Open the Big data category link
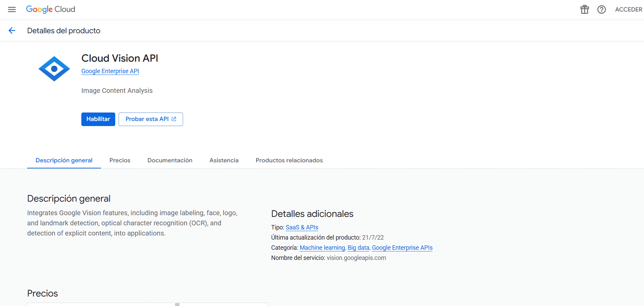The height and width of the screenshot is (306, 644). [x=358, y=248]
